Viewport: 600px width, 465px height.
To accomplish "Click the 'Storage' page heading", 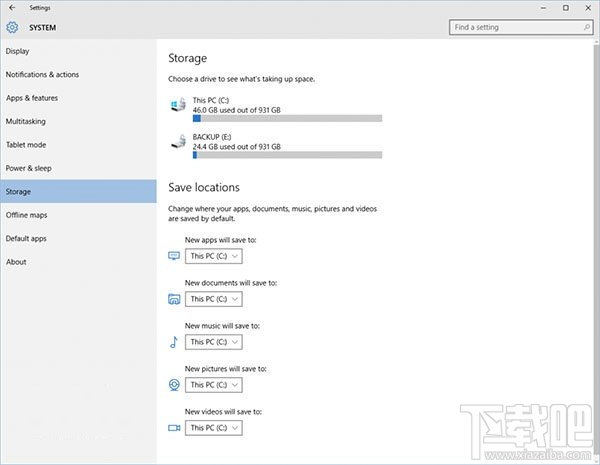I will coord(188,58).
